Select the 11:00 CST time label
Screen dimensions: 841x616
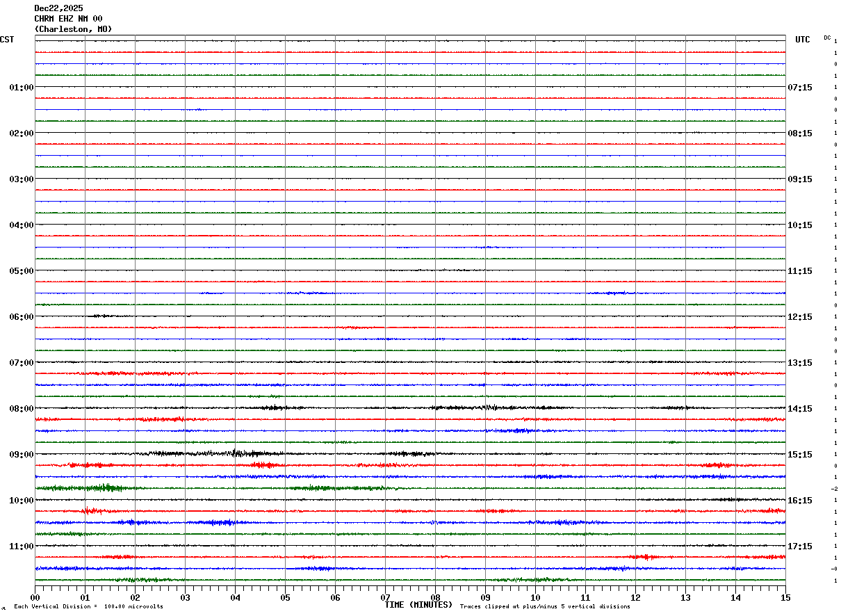(22, 546)
